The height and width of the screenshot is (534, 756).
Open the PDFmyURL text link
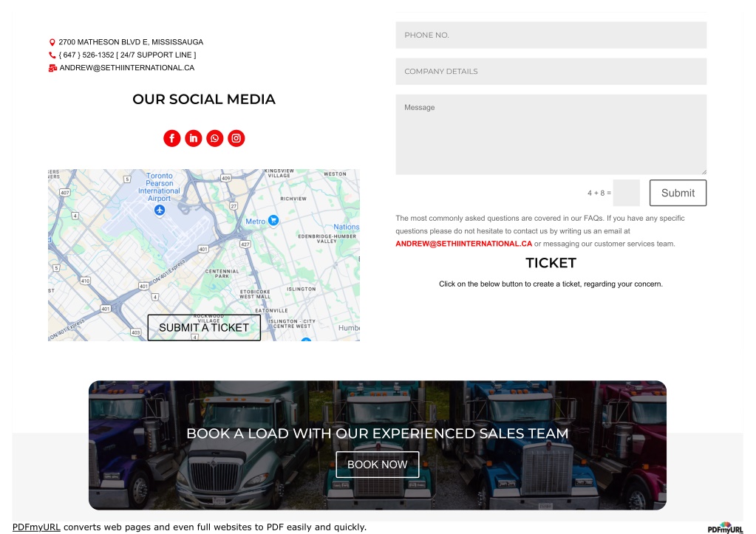pyautogui.click(x=36, y=527)
